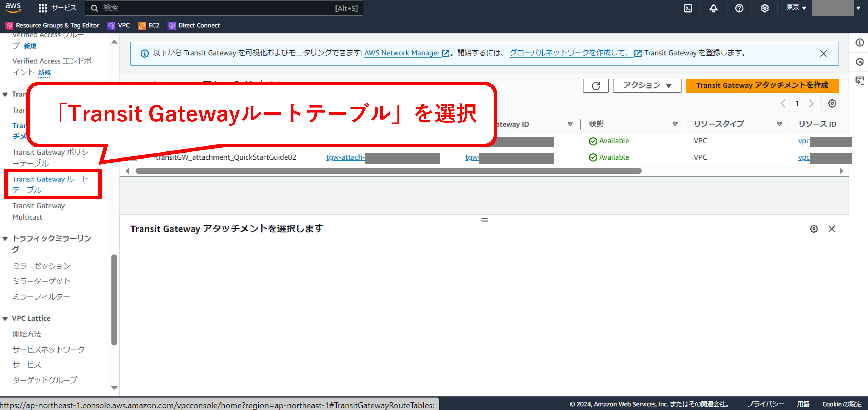Open サービス under VPC Lattice

pyautogui.click(x=27, y=365)
